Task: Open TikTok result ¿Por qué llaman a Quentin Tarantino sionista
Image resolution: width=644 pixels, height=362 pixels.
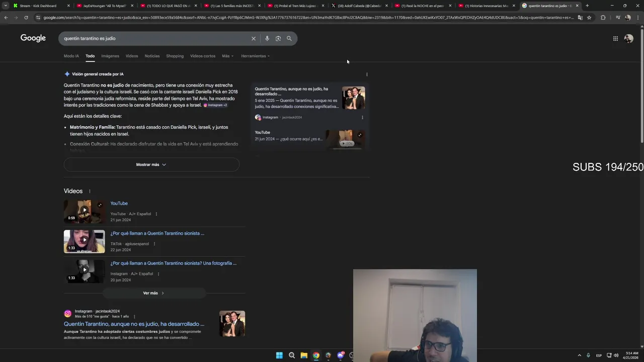Action: pos(157,233)
